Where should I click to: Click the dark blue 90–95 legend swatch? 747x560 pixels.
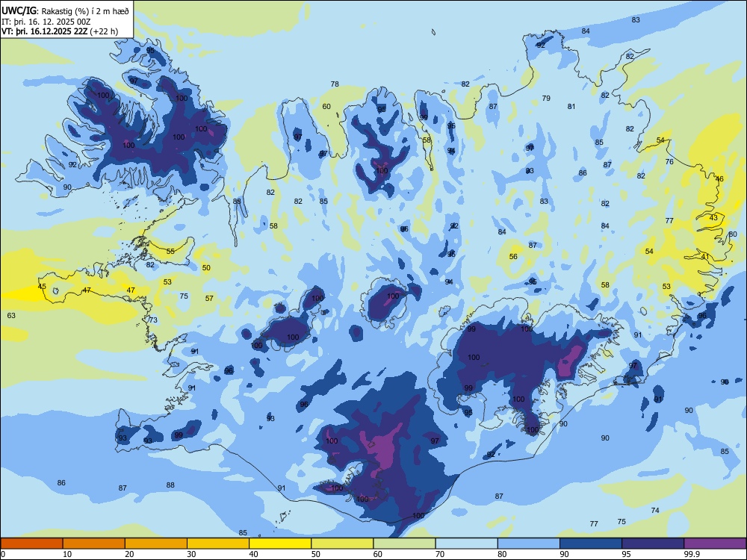[x=591, y=544]
